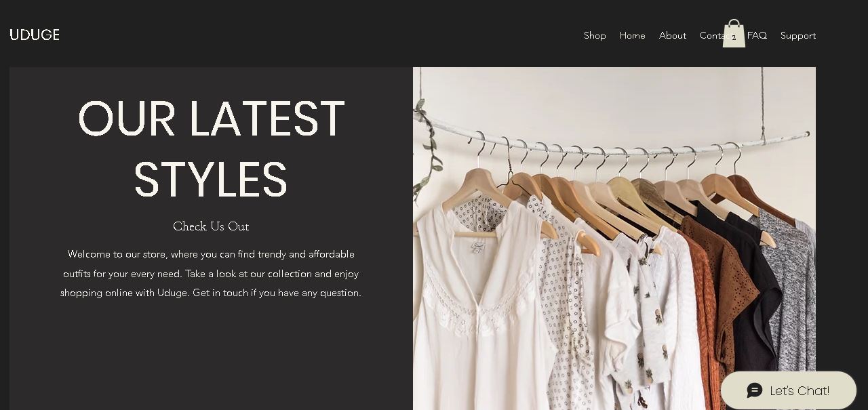The image size is (868, 410).
Task: Navigate to the Support page
Action: pos(798,35)
